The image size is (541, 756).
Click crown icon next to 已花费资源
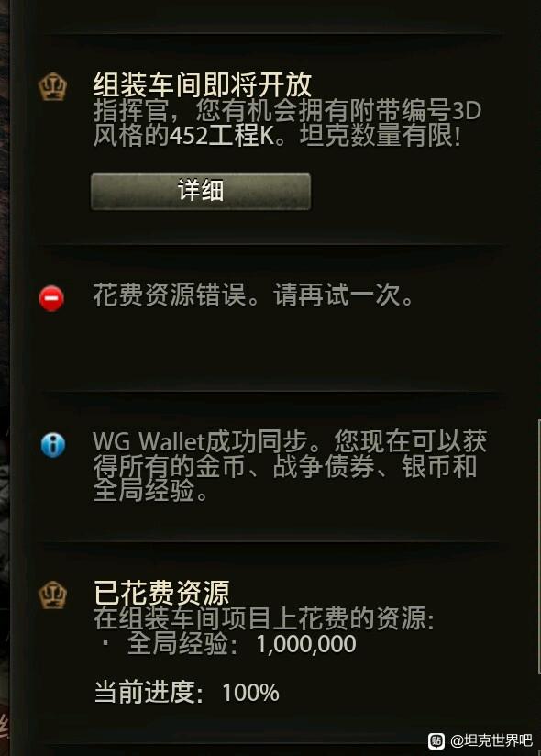pyautogui.click(x=52, y=595)
